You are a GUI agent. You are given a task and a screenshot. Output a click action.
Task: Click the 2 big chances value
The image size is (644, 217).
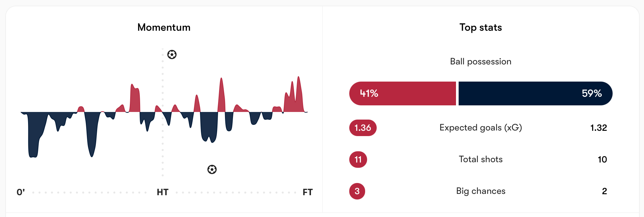[604, 191]
